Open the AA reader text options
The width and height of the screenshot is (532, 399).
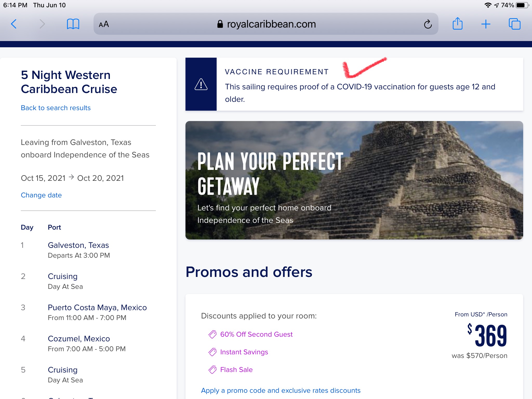click(104, 24)
